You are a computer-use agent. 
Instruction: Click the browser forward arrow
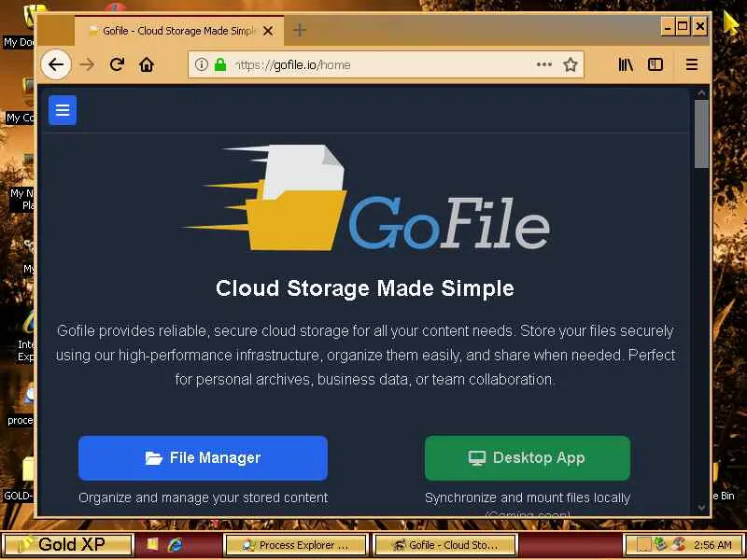[87, 64]
